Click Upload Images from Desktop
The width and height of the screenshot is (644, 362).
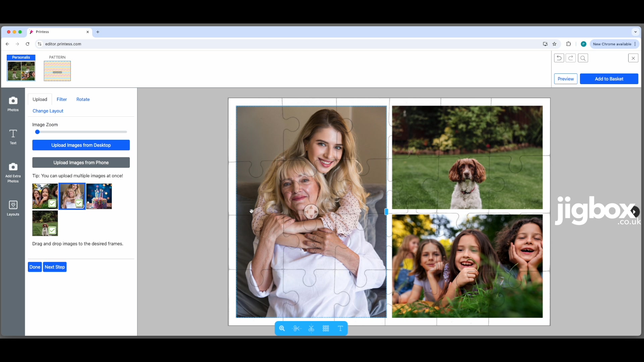pyautogui.click(x=81, y=145)
